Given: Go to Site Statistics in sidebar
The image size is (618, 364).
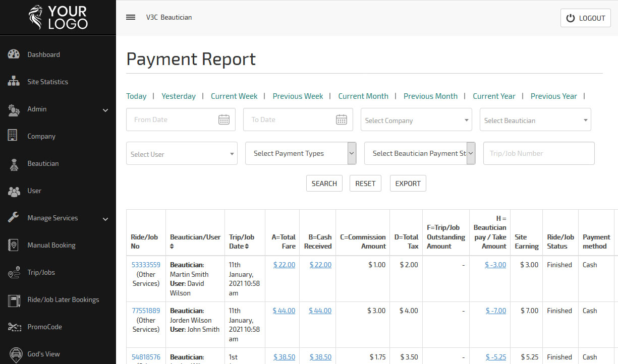Looking at the screenshot, I should pos(47,82).
